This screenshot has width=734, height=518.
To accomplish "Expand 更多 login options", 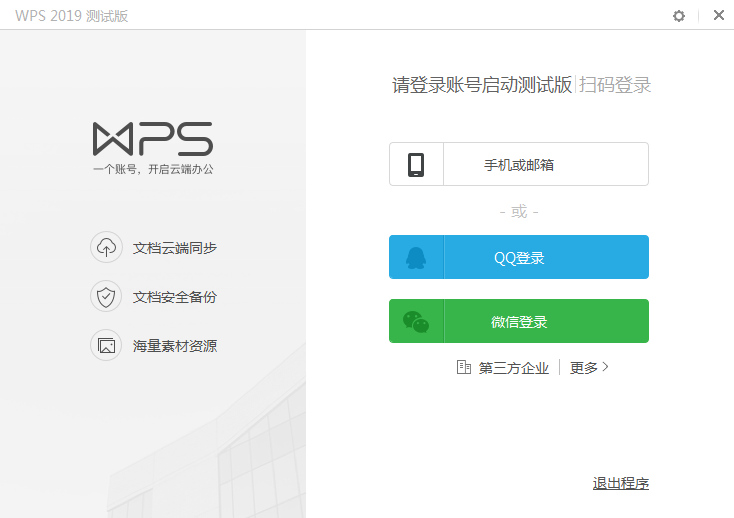I will coord(589,368).
